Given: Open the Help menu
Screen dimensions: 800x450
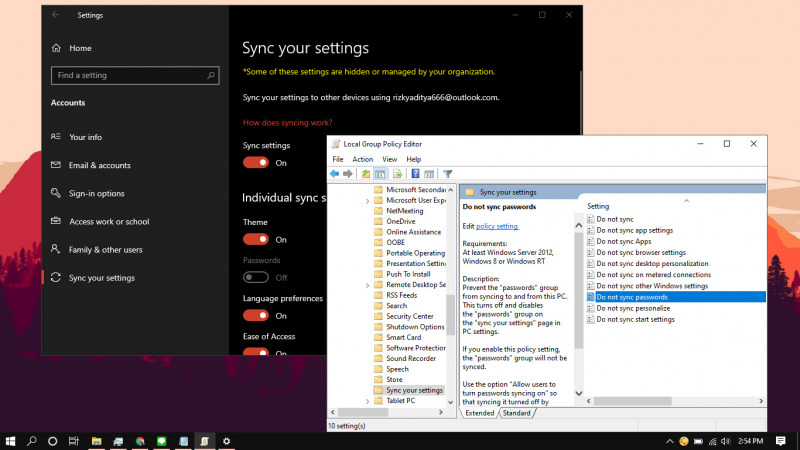Looking at the screenshot, I should [x=414, y=159].
